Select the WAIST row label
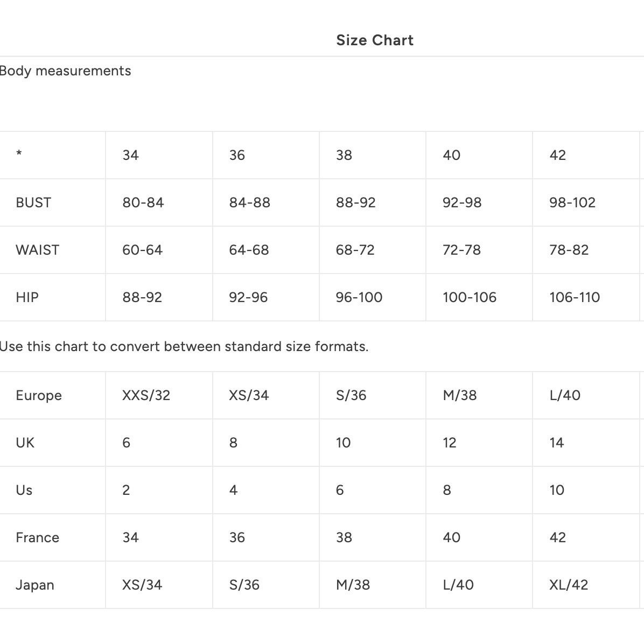The height and width of the screenshot is (644, 644). pos(37,250)
